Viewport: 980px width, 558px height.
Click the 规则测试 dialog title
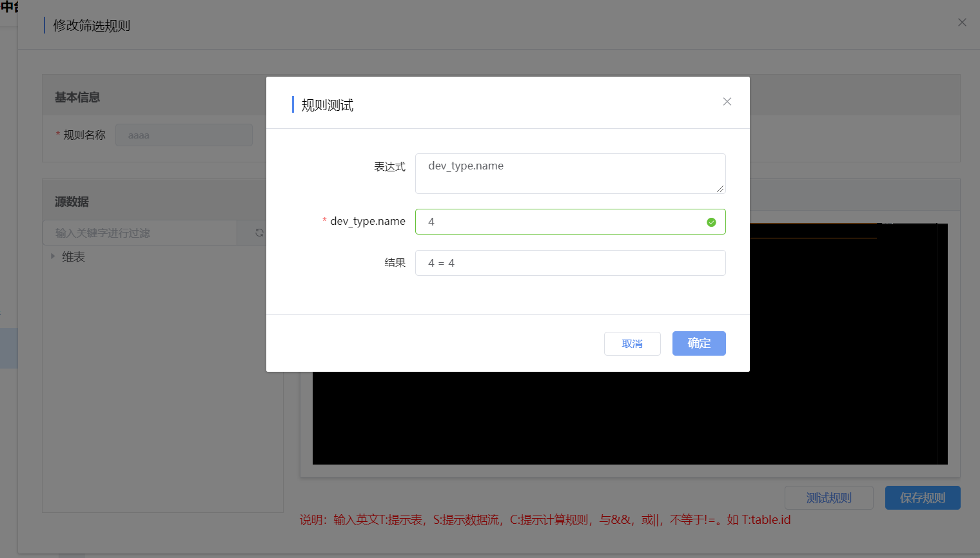[x=328, y=105]
